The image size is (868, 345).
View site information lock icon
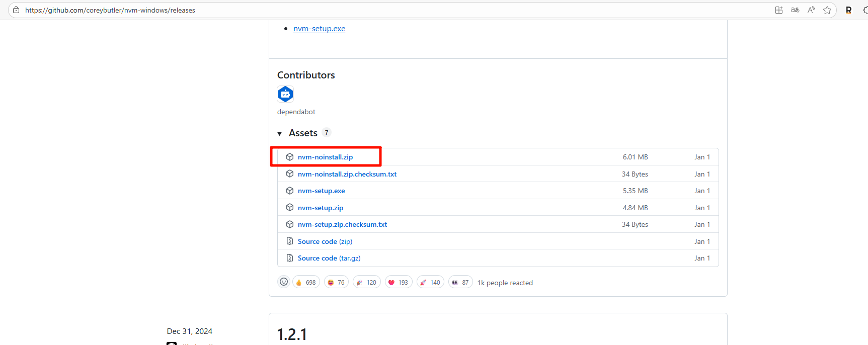pos(16,10)
